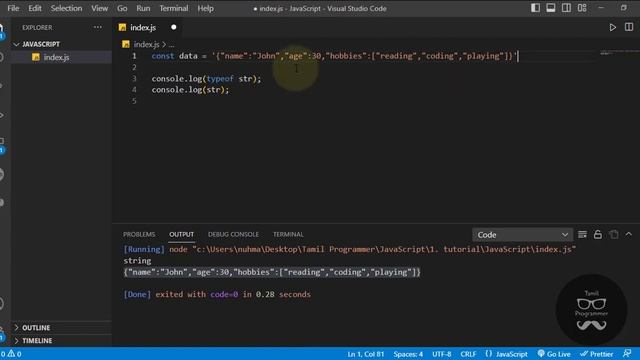Toggle the output scroll lock
Viewport: 640px width, 360px height.
598,234
